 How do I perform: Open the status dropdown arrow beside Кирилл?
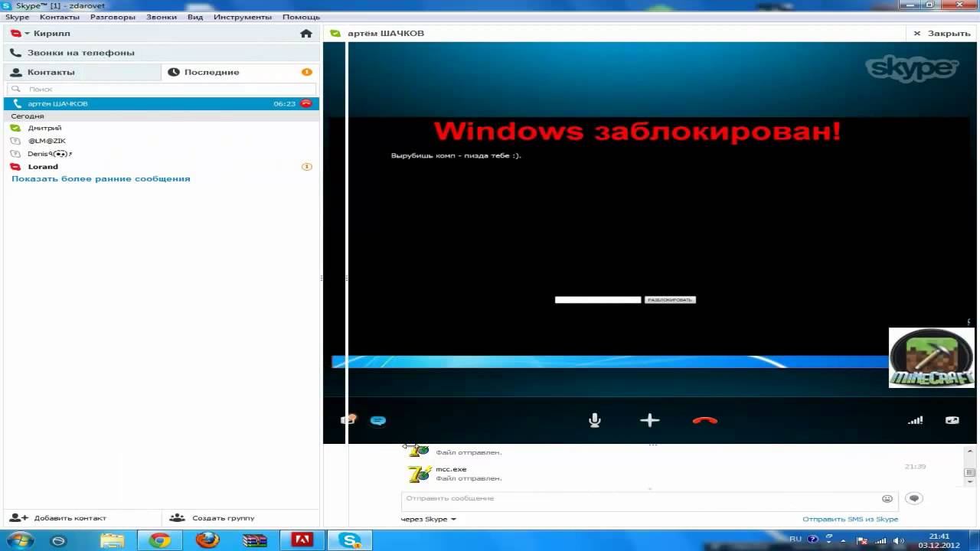pyautogui.click(x=27, y=34)
